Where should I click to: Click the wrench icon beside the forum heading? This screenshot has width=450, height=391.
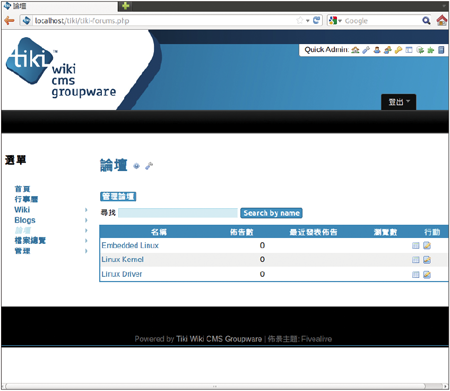[x=149, y=166]
